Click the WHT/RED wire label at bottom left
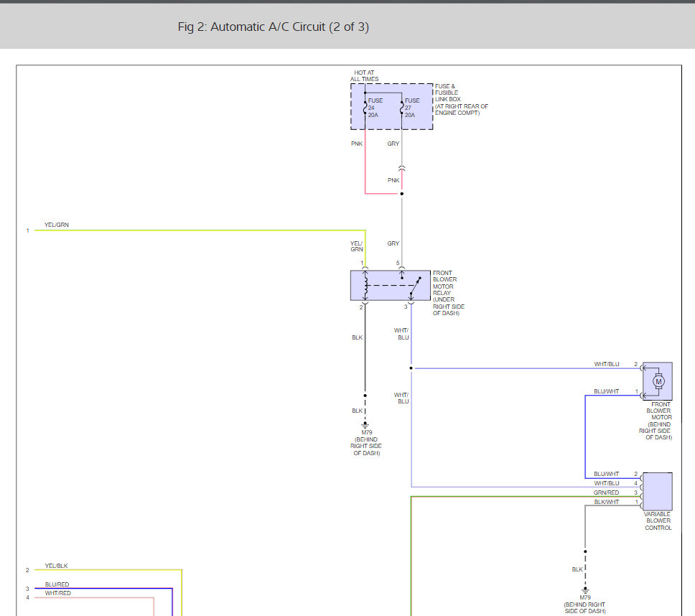Image resolution: width=695 pixels, height=616 pixels. (57, 593)
